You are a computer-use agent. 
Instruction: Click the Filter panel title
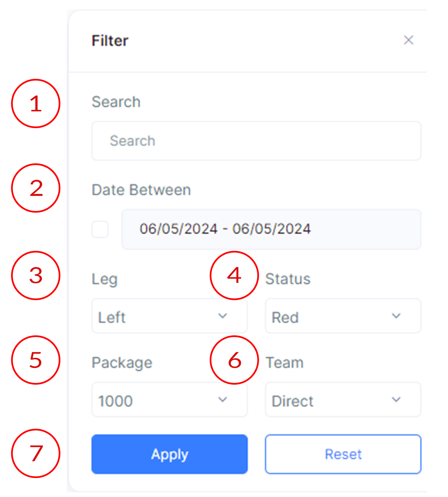click(110, 41)
